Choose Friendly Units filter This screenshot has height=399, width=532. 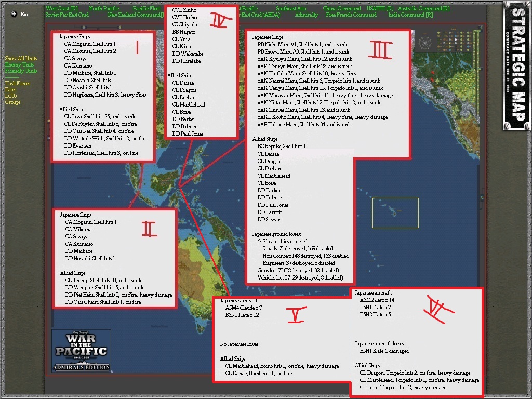click(x=21, y=71)
